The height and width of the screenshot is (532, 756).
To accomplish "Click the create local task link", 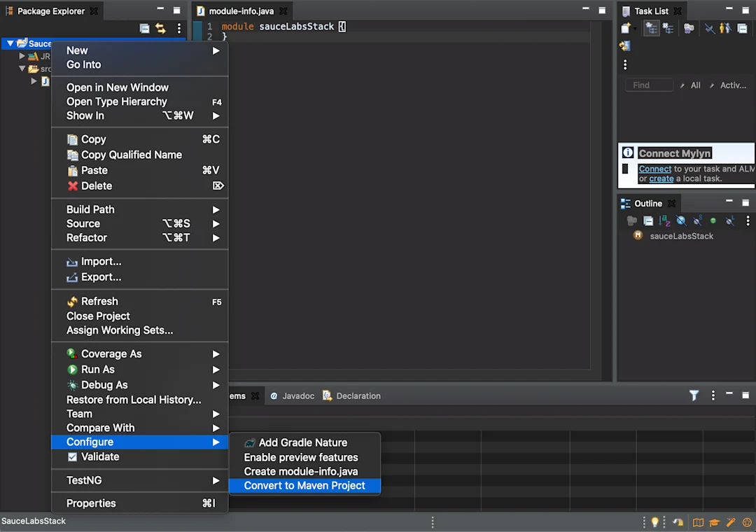I will (661, 178).
